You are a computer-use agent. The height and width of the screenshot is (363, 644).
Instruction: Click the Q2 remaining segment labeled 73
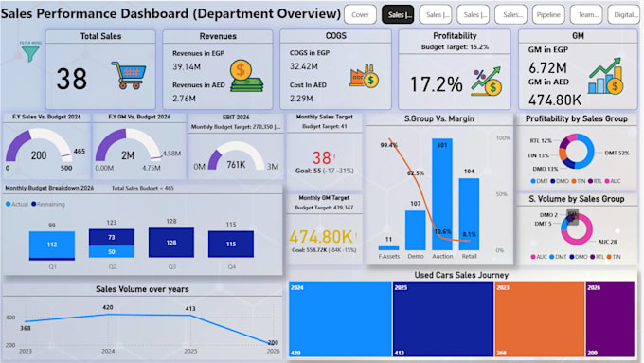point(112,237)
